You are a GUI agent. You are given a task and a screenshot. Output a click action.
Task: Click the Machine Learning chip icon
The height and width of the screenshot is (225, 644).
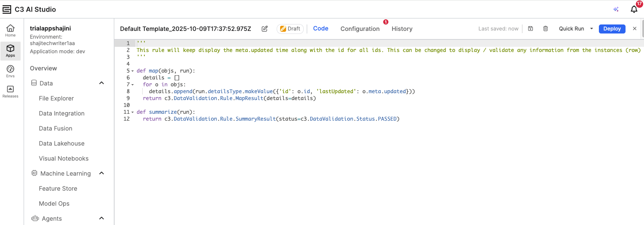[34, 173]
